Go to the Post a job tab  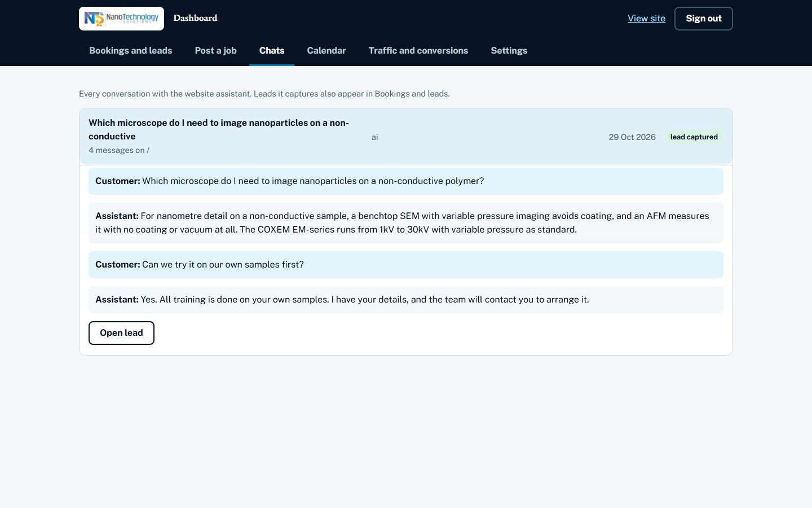tap(215, 50)
